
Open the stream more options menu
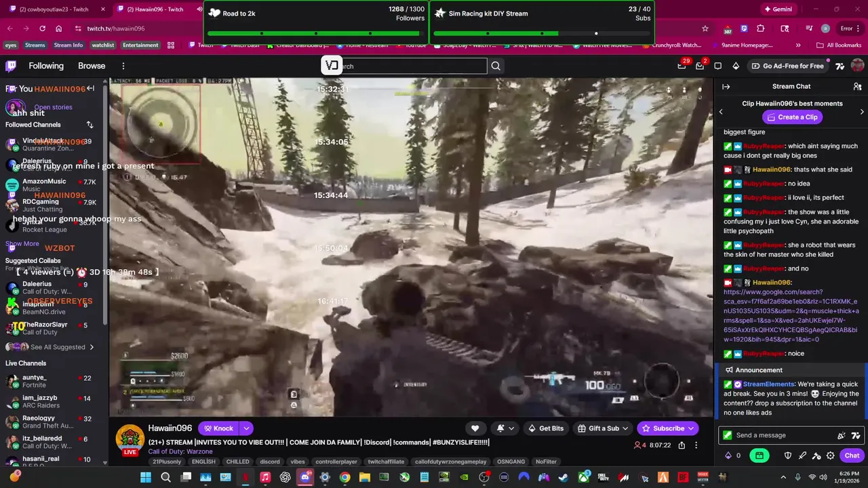pos(697,445)
